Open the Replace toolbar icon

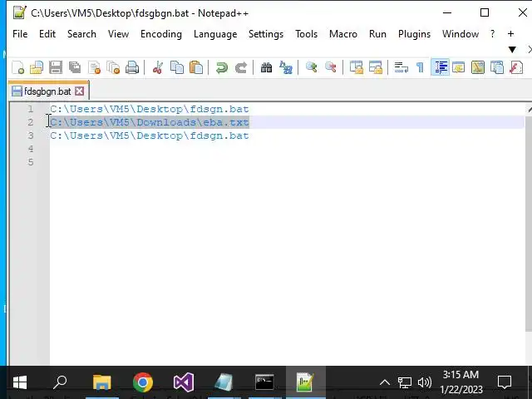pos(286,67)
